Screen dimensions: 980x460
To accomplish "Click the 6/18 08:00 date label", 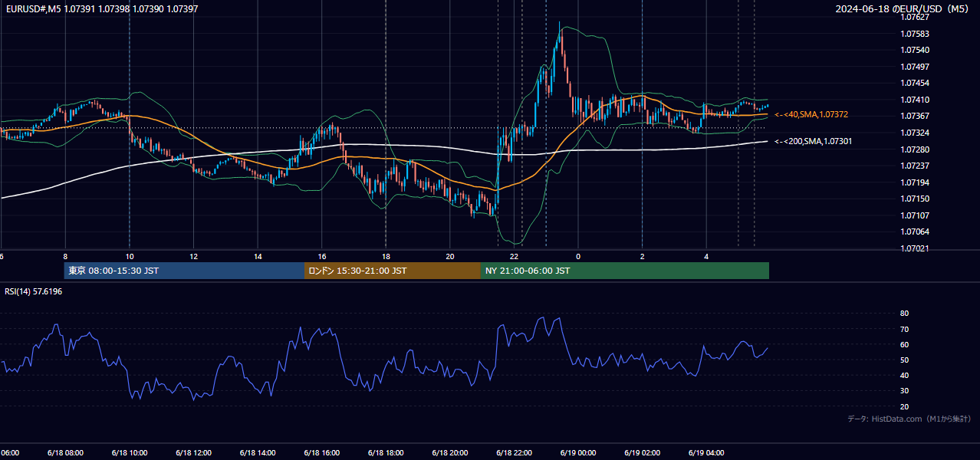I will pos(65,452).
